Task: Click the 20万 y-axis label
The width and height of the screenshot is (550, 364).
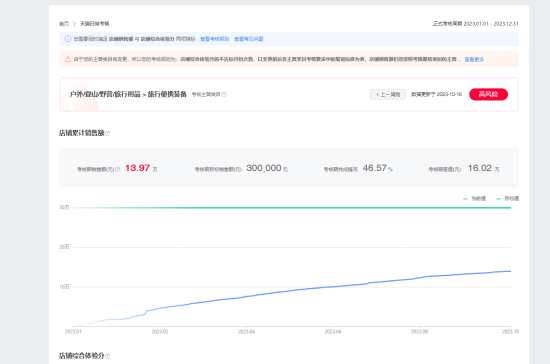Action: 64,247
